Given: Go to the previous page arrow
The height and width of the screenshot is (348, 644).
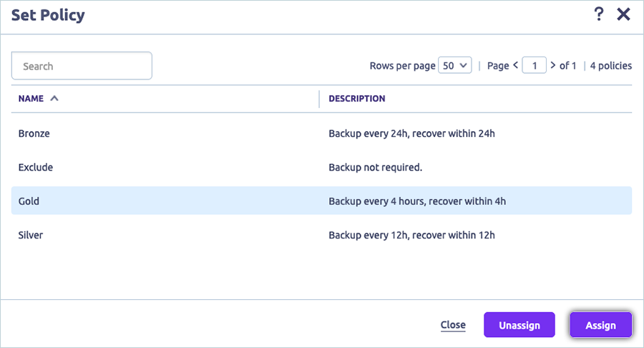Looking at the screenshot, I should [516, 65].
